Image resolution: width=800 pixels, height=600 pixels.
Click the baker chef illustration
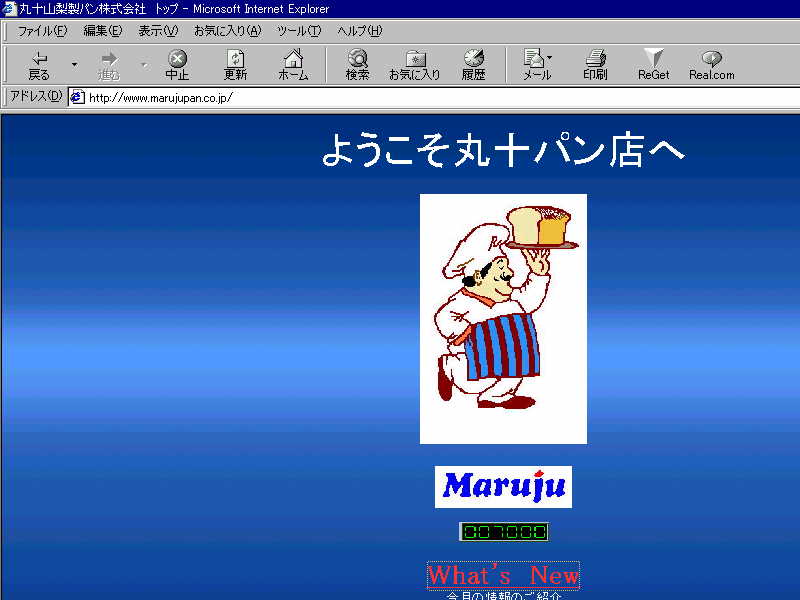pyautogui.click(x=503, y=319)
